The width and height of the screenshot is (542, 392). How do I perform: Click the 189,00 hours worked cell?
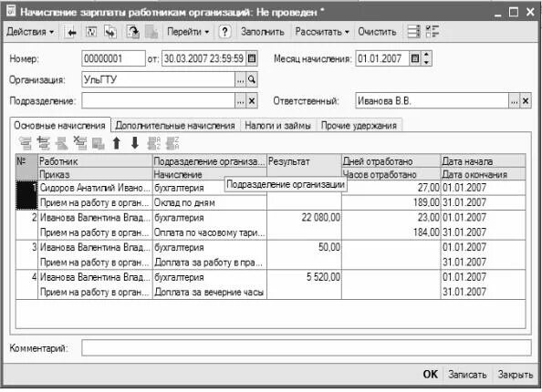coord(391,202)
